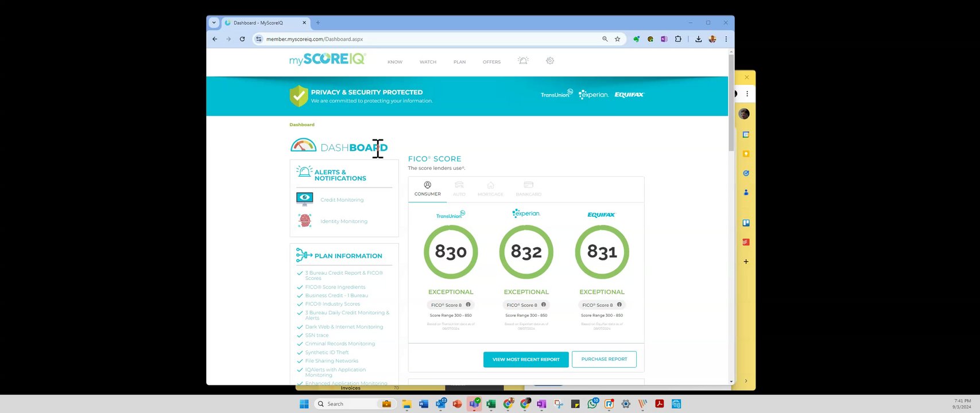Close the Dashboard browser tab
Viewport: 980px width, 413px height.
pos(304,23)
